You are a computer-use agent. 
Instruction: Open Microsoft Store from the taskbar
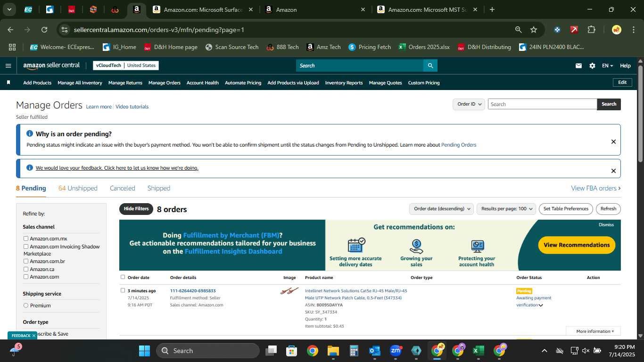pyautogui.click(x=292, y=351)
